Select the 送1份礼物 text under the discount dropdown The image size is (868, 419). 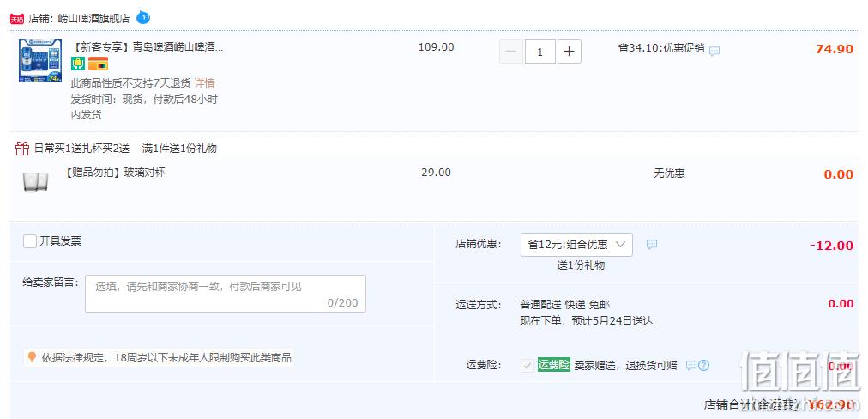coord(581,265)
